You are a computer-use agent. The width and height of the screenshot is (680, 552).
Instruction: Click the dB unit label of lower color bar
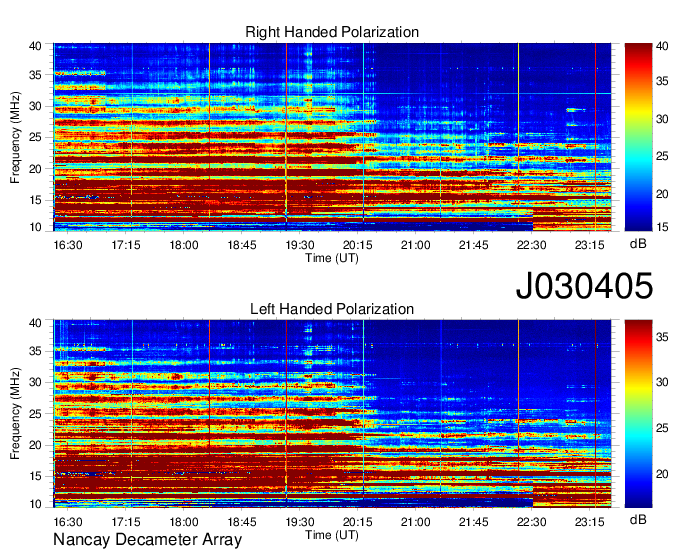coord(638,519)
